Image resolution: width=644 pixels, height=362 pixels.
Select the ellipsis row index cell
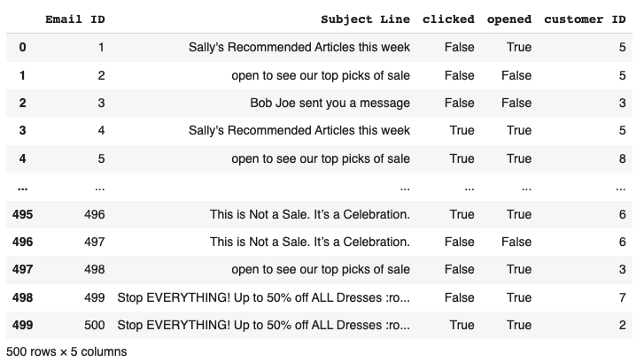coord(23,189)
